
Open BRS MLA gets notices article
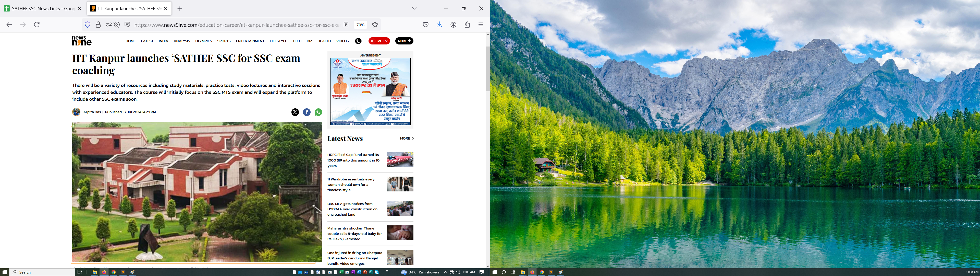coord(353,209)
